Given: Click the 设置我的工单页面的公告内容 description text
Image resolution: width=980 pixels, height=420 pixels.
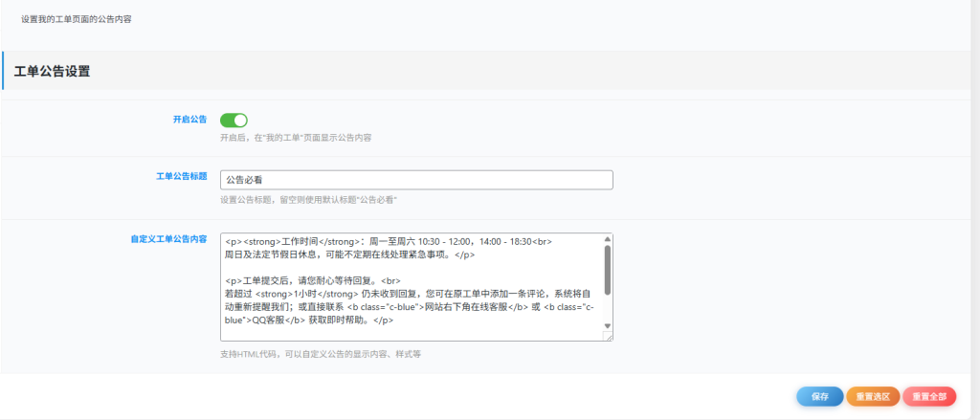Looking at the screenshot, I should pos(77,18).
